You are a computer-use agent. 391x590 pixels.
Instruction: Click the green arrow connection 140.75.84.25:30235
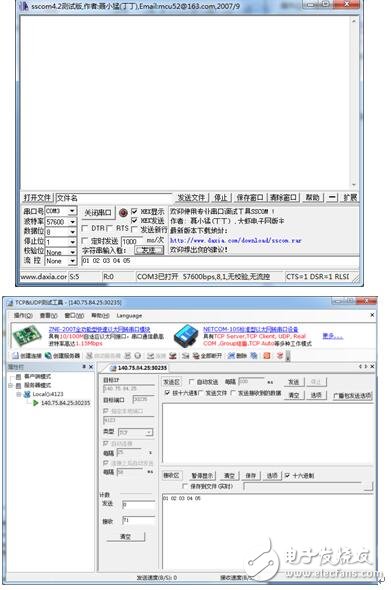36,403
